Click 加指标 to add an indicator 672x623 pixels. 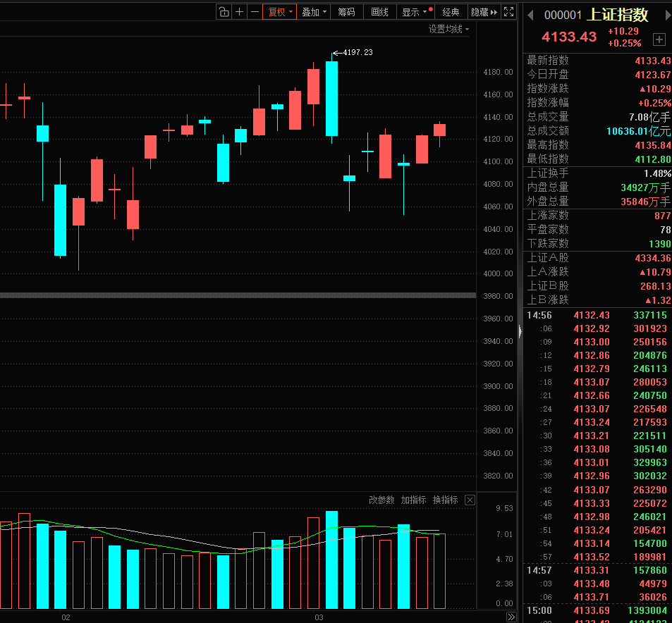click(x=413, y=500)
